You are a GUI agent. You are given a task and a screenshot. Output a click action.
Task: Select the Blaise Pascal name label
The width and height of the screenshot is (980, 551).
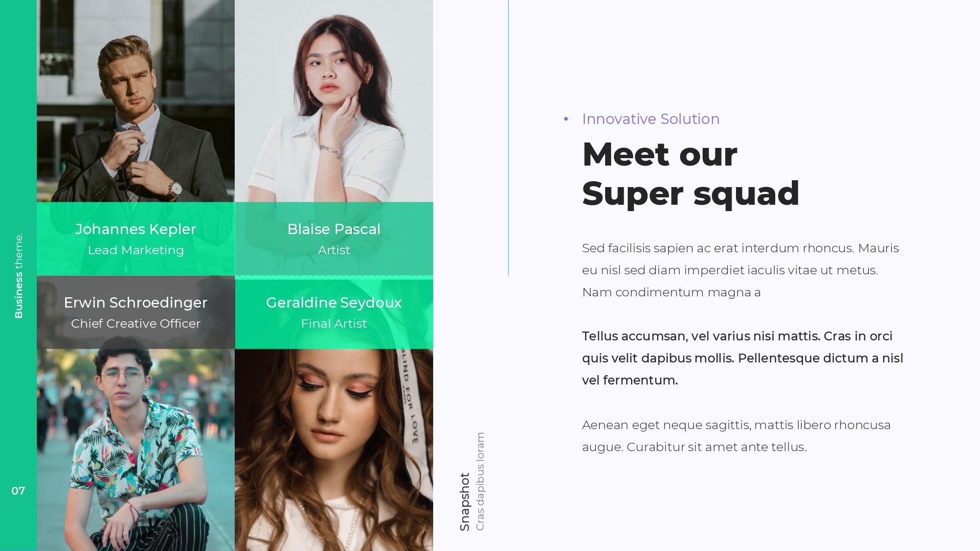[334, 229]
